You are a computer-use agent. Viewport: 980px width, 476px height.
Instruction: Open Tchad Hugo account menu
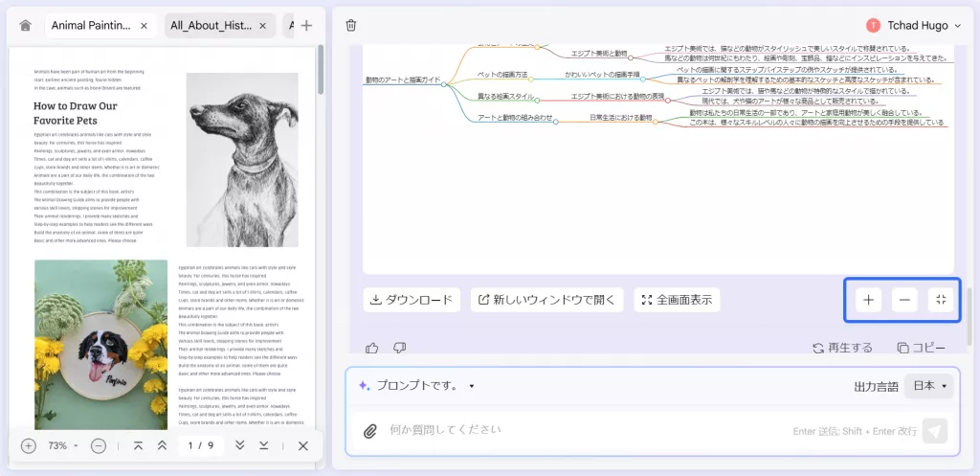point(913,26)
